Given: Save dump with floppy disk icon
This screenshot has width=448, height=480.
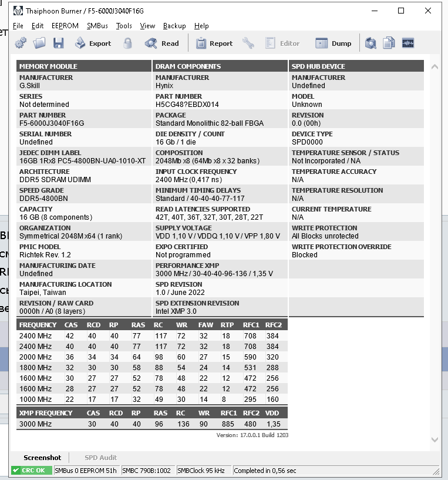Looking at the screenshot, I should tap(59, 43).
